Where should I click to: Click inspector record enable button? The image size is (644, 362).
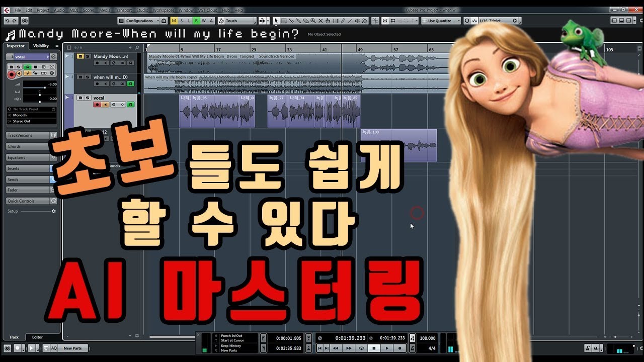[11, 73]
